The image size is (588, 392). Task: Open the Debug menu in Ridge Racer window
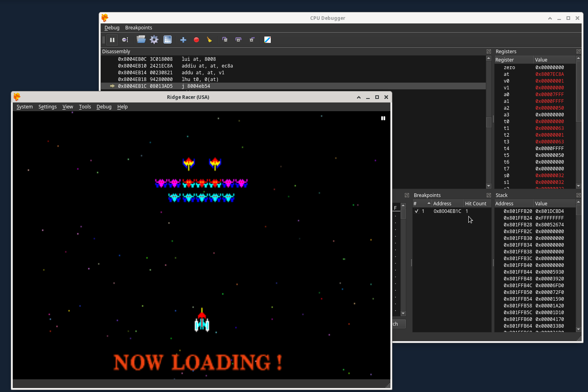pyautogui.click(x=104, y=107)
